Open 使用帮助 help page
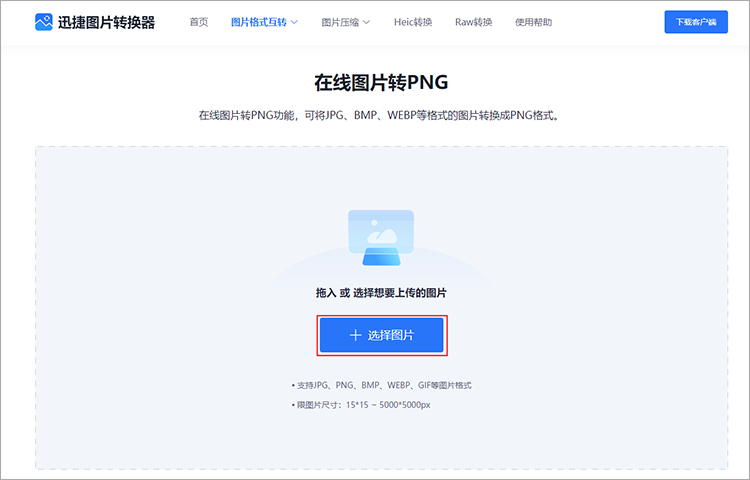 pos(533,22)
